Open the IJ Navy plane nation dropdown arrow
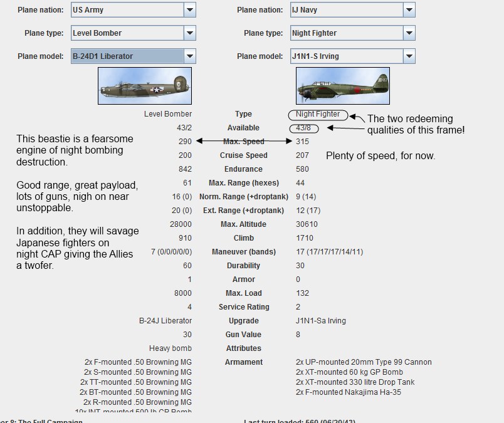The width and height of the screenshot is (504, 423). (x=409, y=10)
